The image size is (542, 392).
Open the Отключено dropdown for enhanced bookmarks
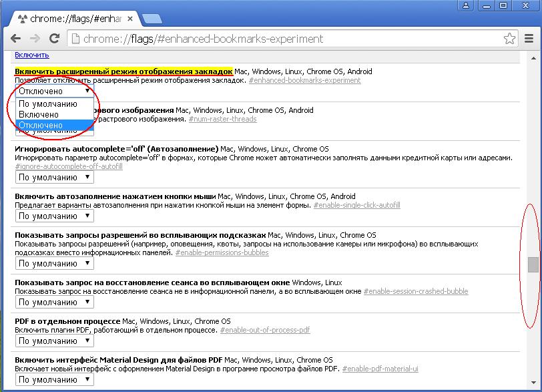[54, 91]
